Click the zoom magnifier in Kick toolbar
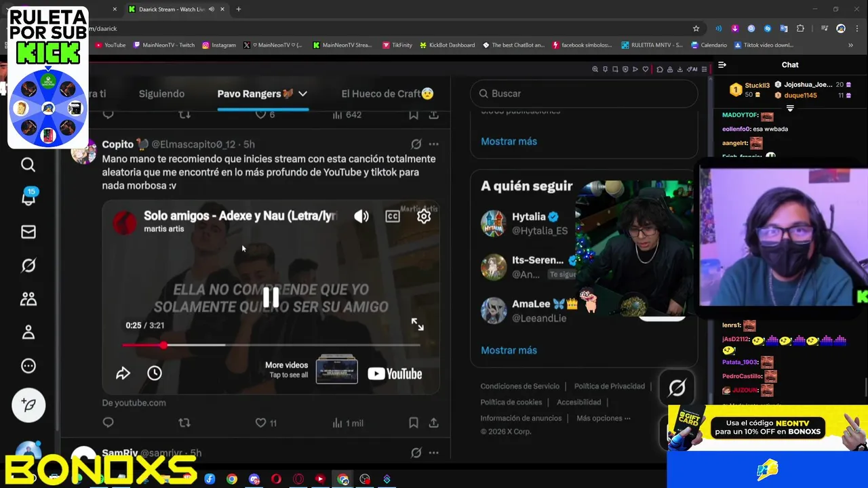The width and height of the screenshot is (868, 488). [595, 69]
